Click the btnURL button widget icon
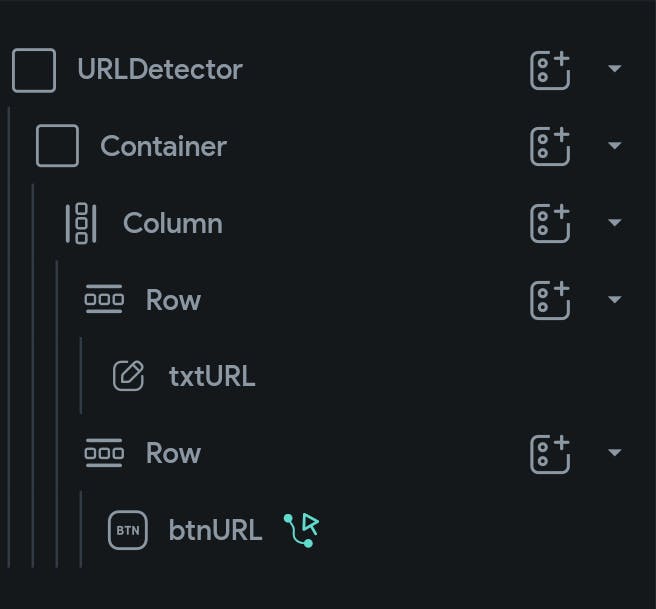Viewport: 656px width, 609px height. tap(127, 530)
